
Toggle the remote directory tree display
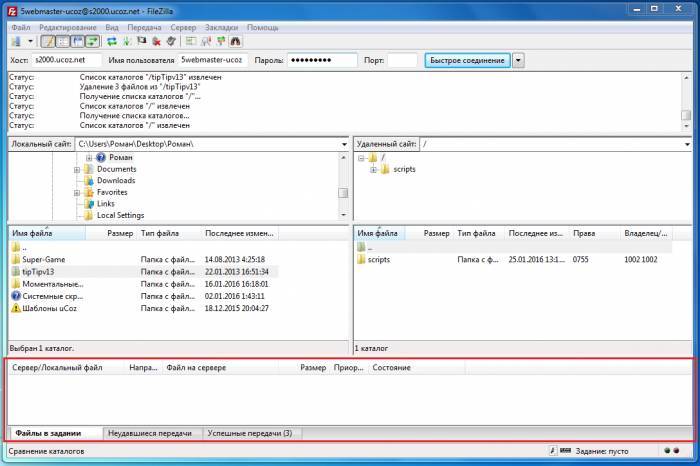[x=78, y=42]
